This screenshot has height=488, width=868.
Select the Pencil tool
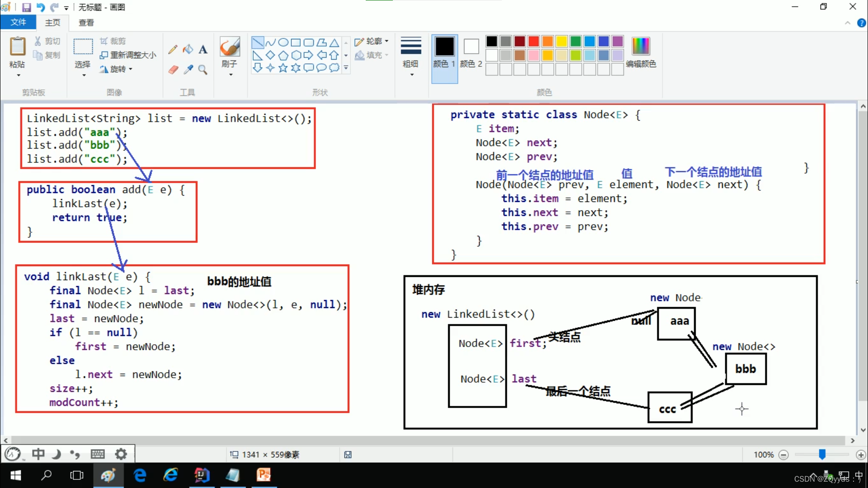tap(173, 49)
